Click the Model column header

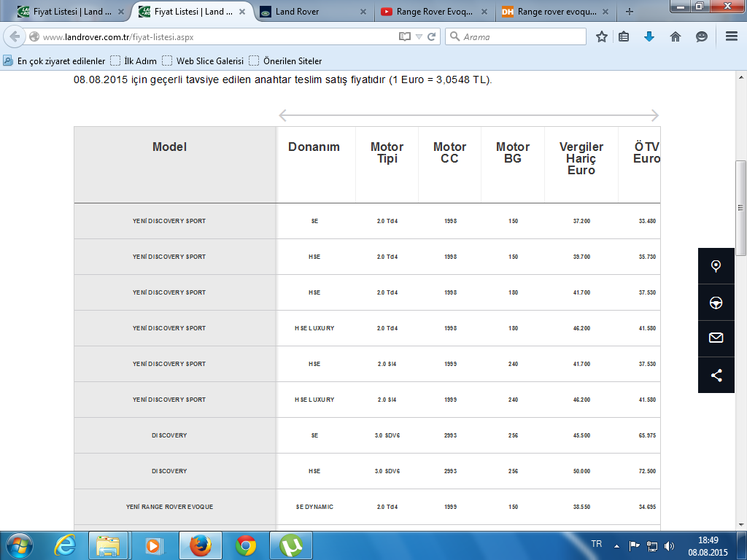(169, 147)
